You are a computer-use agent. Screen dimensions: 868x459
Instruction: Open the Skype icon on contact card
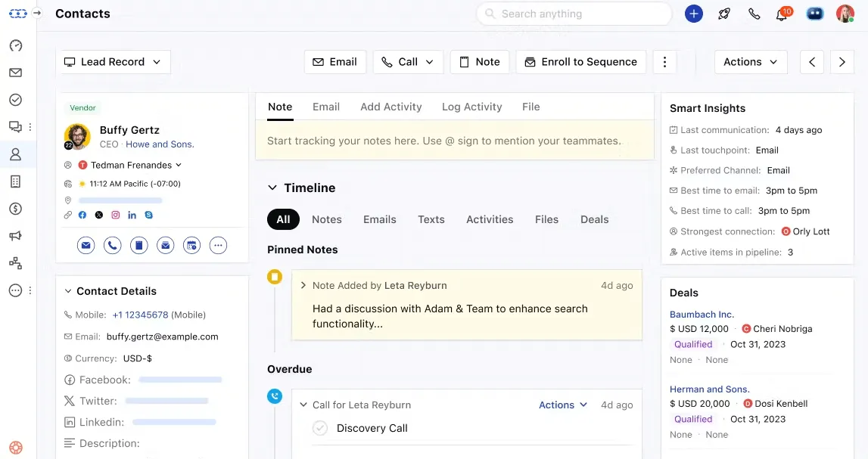pyautogui.click(x=149, y=215)
